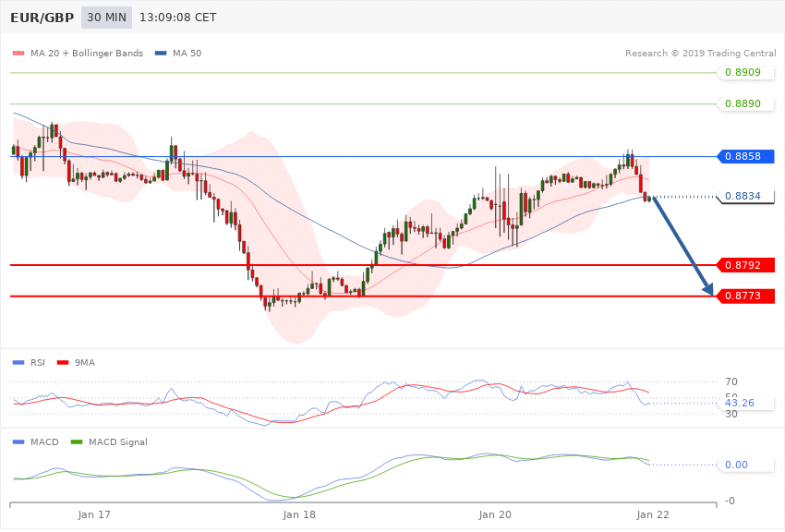Click the Jan 22 date axis label
785x532 pixels.
point(652,515)
